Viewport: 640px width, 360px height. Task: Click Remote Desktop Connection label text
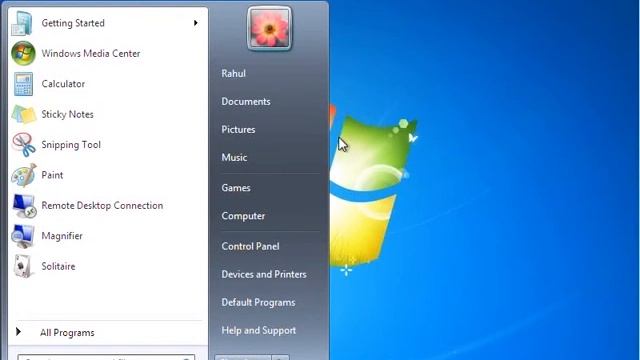coord(102,206)
